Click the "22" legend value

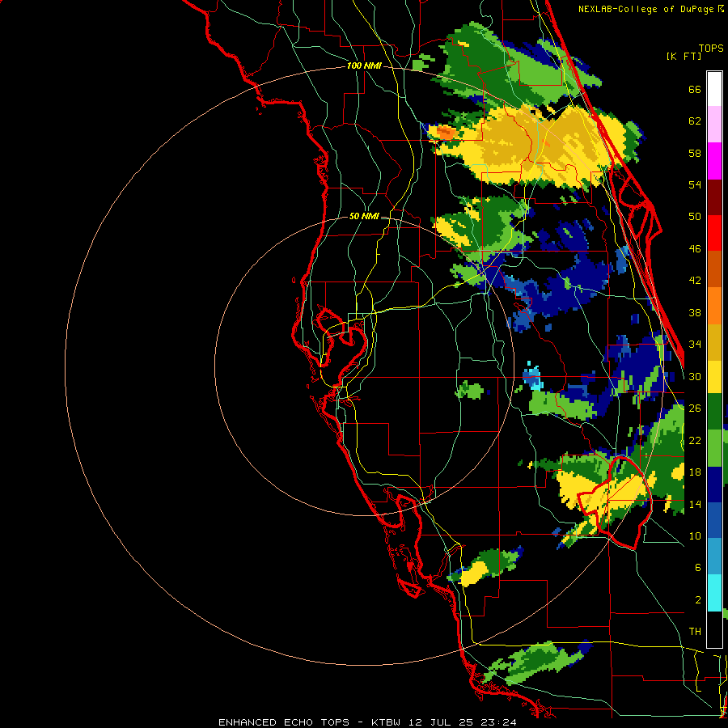pos(695,441)
